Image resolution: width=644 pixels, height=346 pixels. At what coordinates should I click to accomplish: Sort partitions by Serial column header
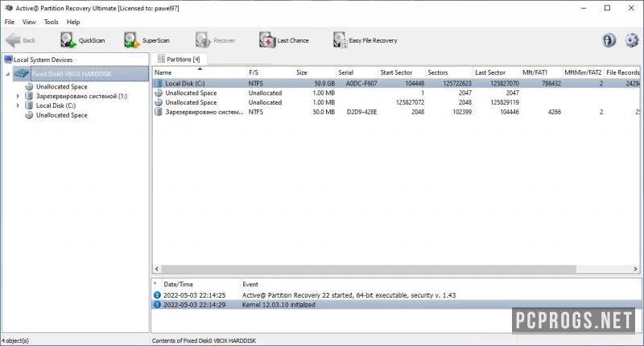(x=357, y=72)
